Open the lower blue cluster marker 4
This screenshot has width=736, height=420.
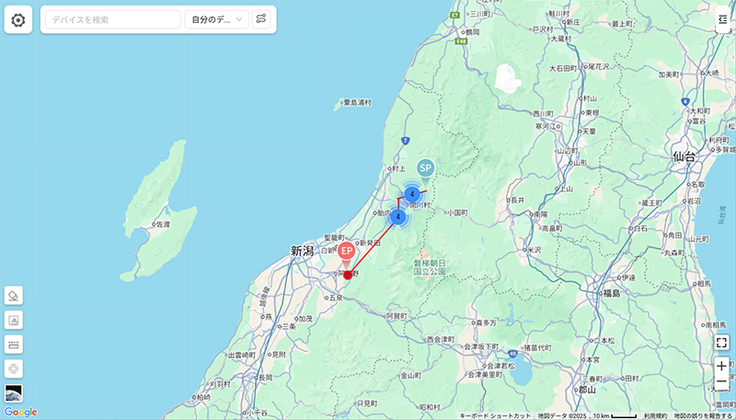pyautogui.click(x=398, y=217)
